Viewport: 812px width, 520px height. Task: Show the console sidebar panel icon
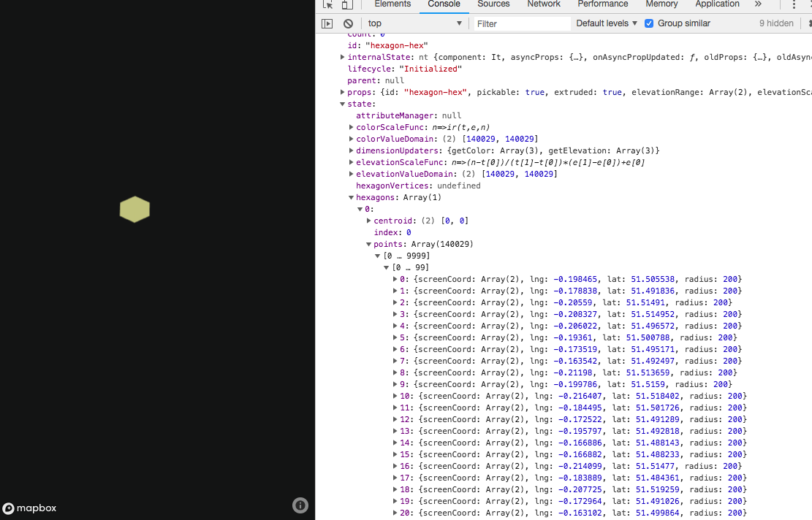(x=327, y=23)
